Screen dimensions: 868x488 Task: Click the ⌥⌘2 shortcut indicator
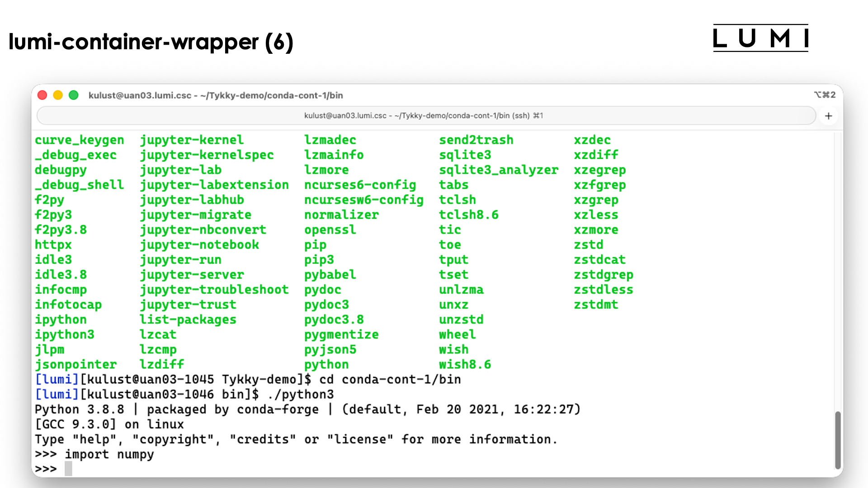[x=825, y=95]
